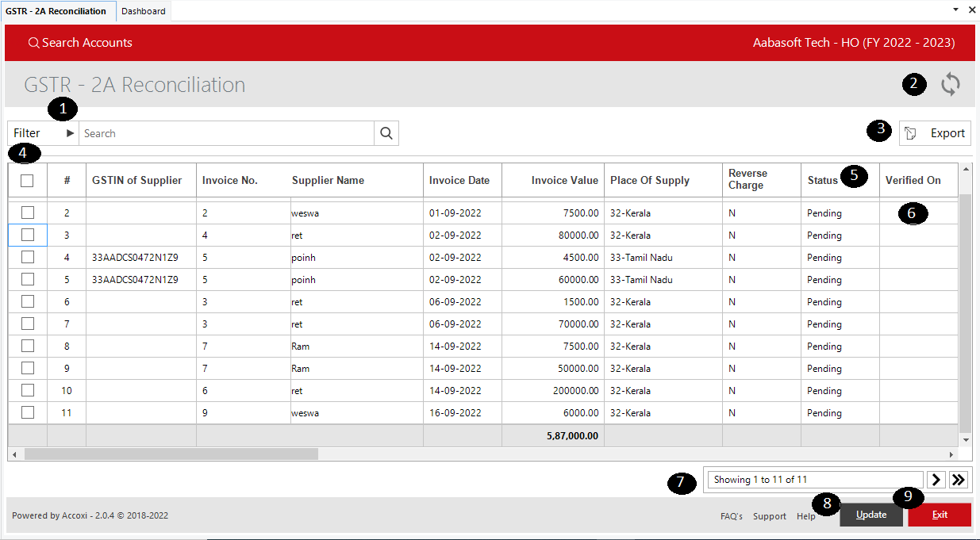
Task: Click the Supplier Name column header
Action: coord(328,180)
